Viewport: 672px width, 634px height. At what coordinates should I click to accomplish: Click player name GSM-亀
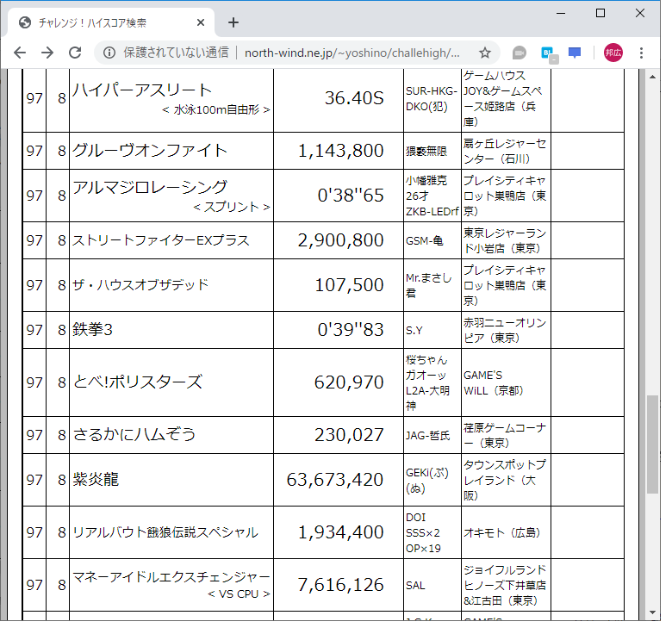[x=424, y=241]
